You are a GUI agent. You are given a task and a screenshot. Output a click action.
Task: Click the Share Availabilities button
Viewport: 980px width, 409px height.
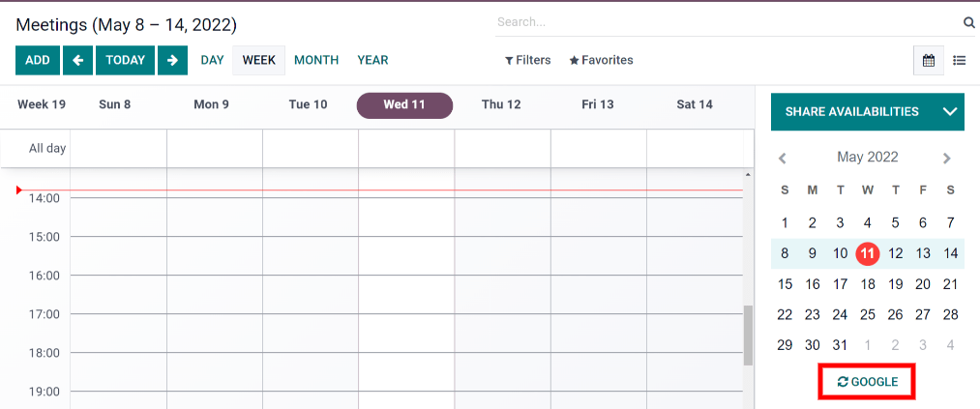[851, 112]
